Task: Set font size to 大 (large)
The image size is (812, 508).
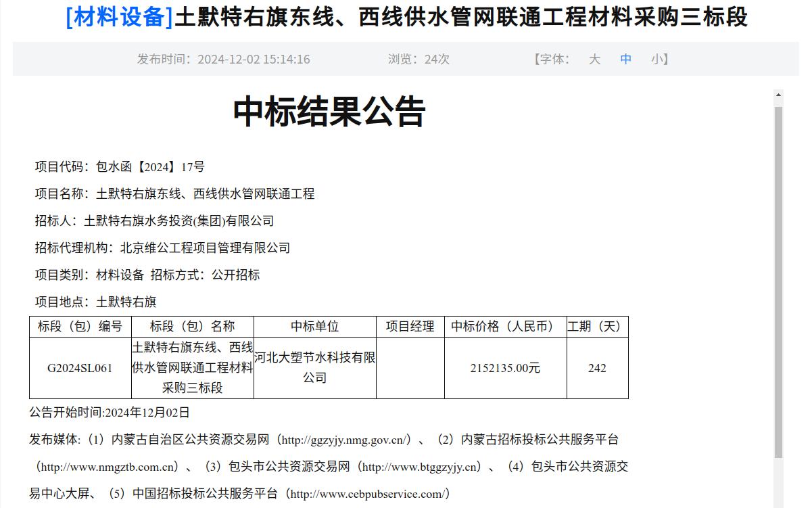Action: point(594,60)
